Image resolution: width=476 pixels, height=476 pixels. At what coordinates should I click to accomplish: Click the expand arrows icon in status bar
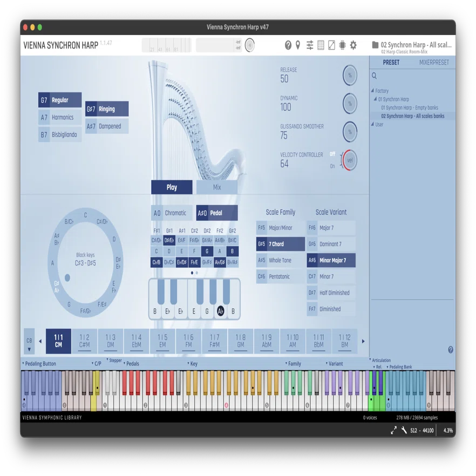coord(394,430)
